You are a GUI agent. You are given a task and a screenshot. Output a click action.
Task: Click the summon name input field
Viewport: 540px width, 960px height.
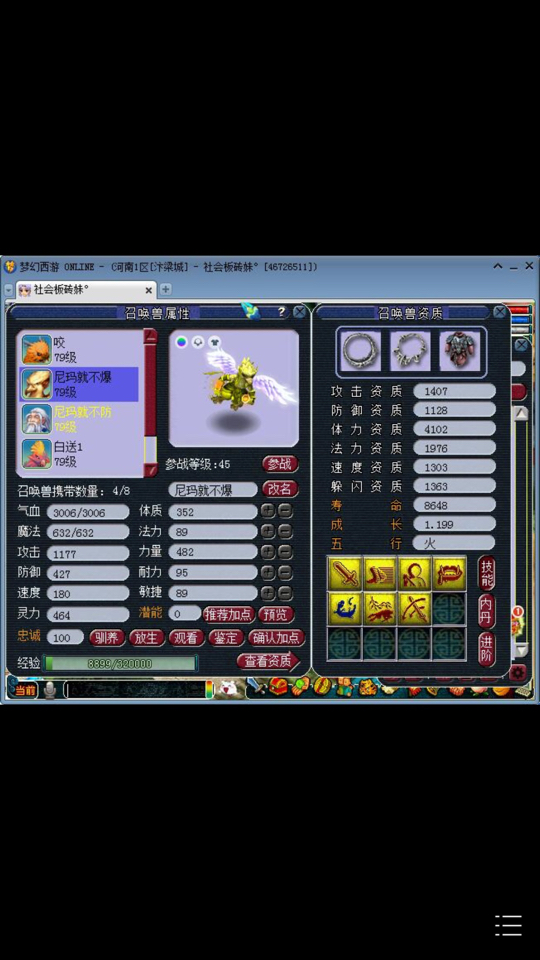point(213,490)
